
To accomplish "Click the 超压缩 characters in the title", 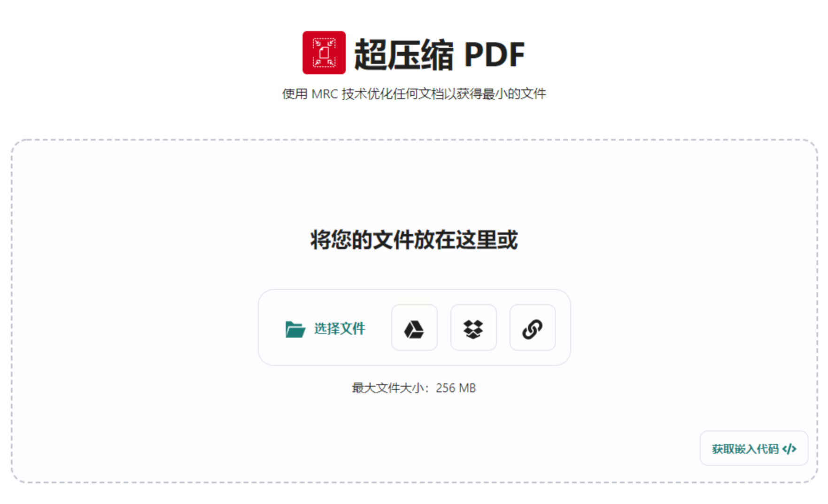I will [403, 54].
